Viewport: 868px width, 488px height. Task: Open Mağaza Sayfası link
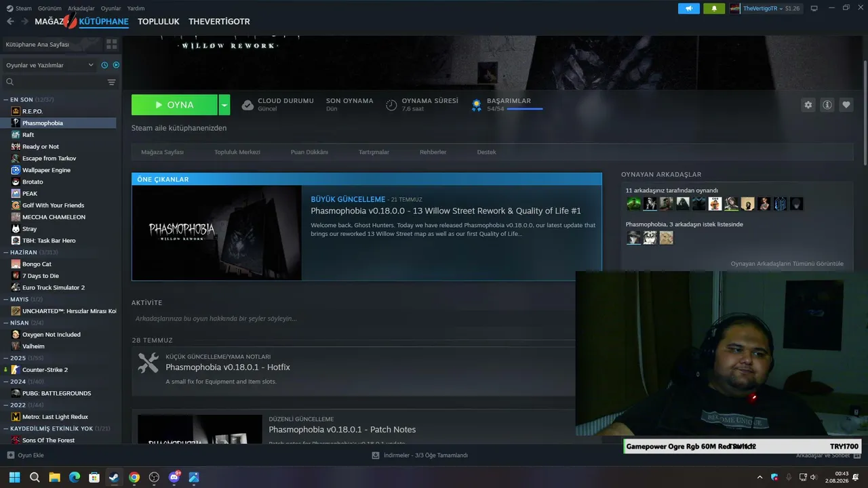(x=162, y=152)
